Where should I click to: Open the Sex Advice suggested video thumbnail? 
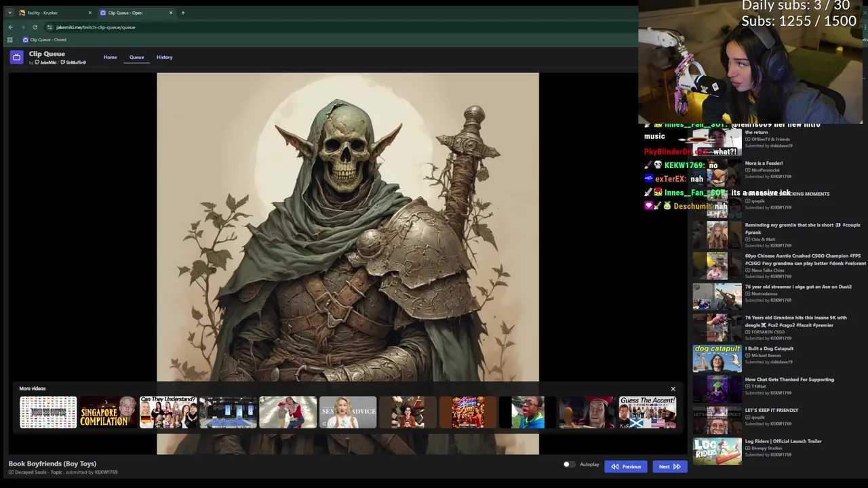pyautogui.click(x=348, y=413)
